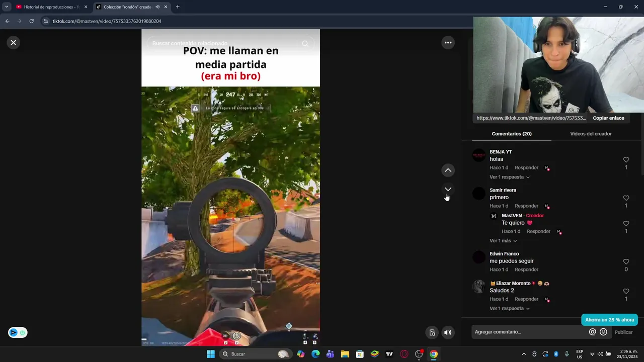
Task: Expand 'Ver 1 respuesta' under Eliazar Morente
Action: pyautogui.click(x=509, y=309)
